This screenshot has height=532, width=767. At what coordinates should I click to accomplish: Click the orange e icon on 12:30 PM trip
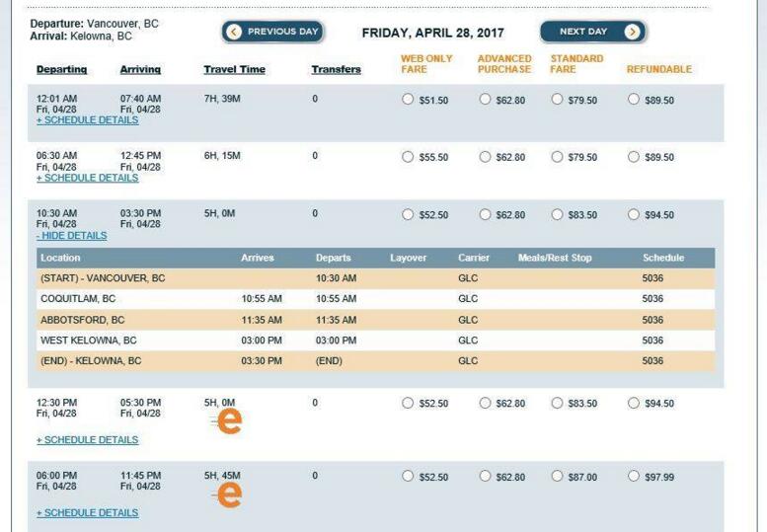[229, 422]
